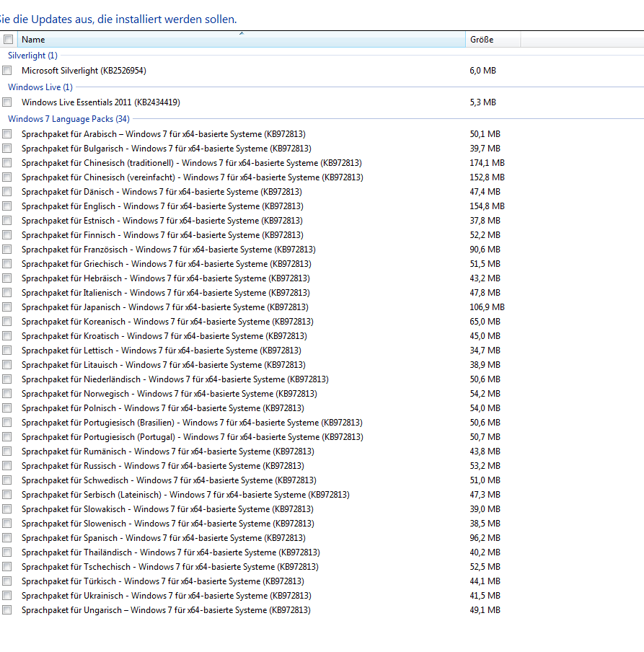644x652 pixels.
Task: Check the Englisch language pack checkbox
Action: click(6, 206)
